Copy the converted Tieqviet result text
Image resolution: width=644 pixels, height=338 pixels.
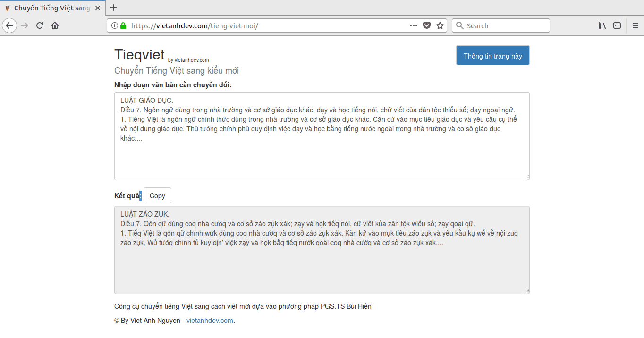tap(157, 195)
